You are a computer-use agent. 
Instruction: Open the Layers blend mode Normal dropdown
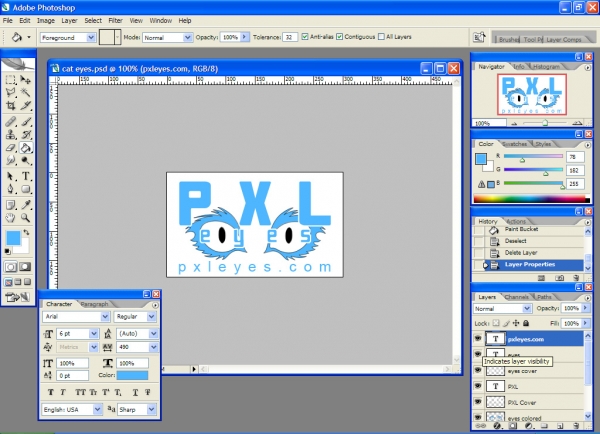point(527,308)
